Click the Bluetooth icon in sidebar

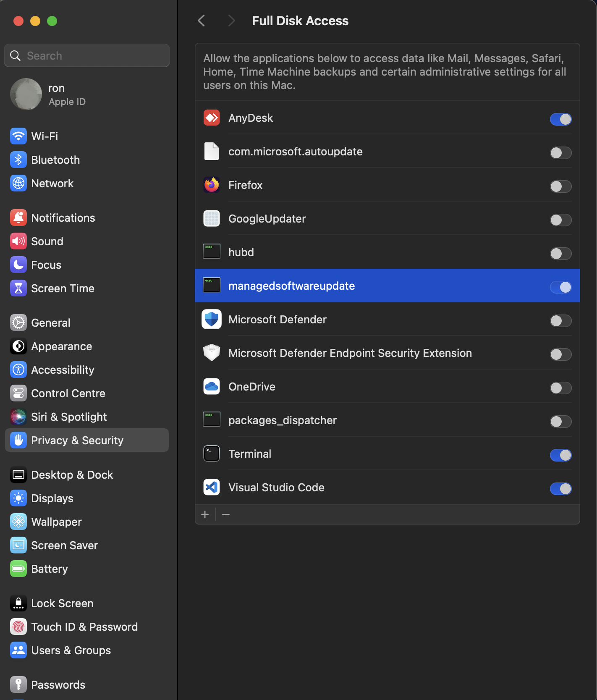click(x=18, y=160)
